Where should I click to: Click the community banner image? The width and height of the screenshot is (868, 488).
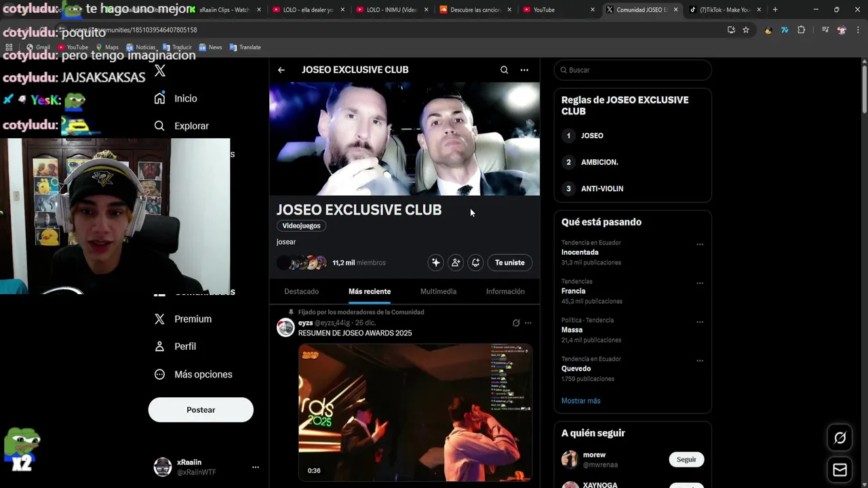coord(405,139)
